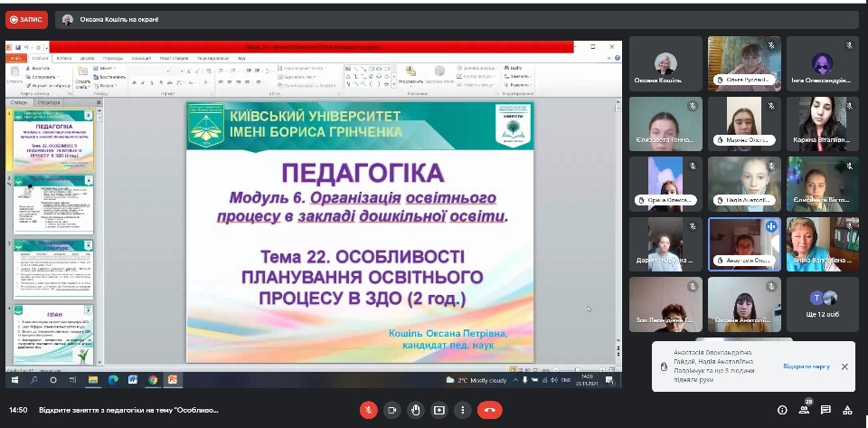This screenshot has height=428, width=868.
Task: Open the Заменить dropdown
Action: (x=517, y=76)
